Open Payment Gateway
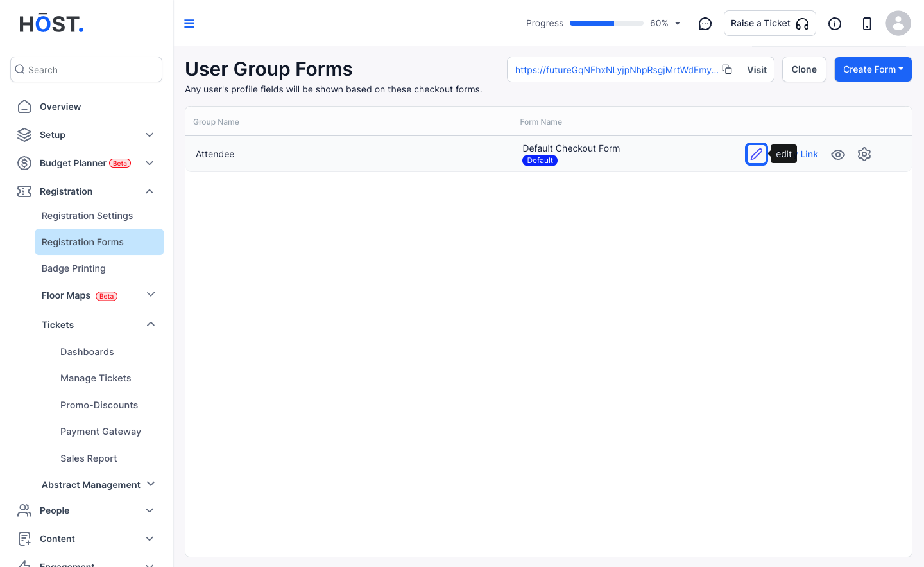Screen dimensions: 924x567 [x=101, y=432]
